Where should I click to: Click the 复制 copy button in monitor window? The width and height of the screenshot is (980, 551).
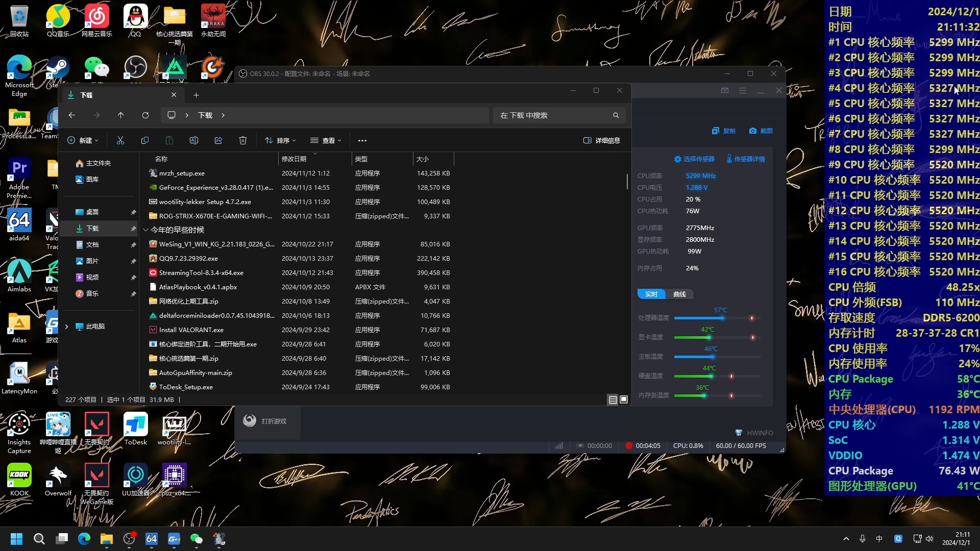pyautogui.click(x=724, y=131)
